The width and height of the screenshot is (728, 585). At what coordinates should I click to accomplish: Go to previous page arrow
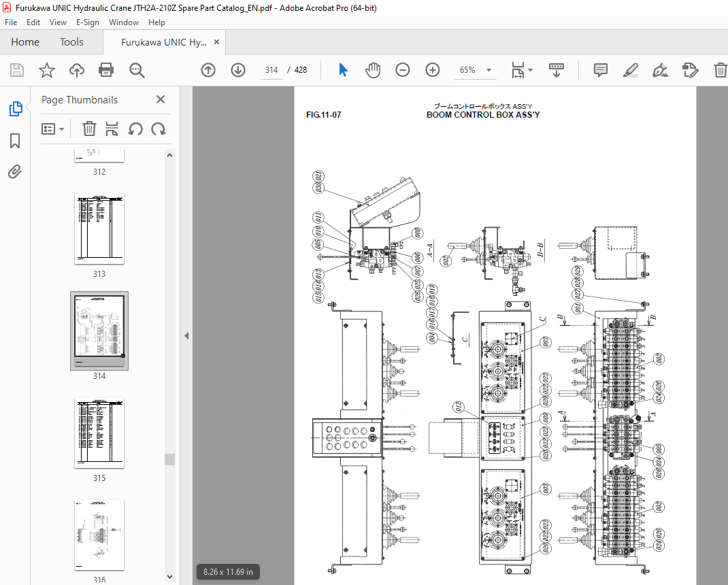pyautogui.click(x=208, y=70)
